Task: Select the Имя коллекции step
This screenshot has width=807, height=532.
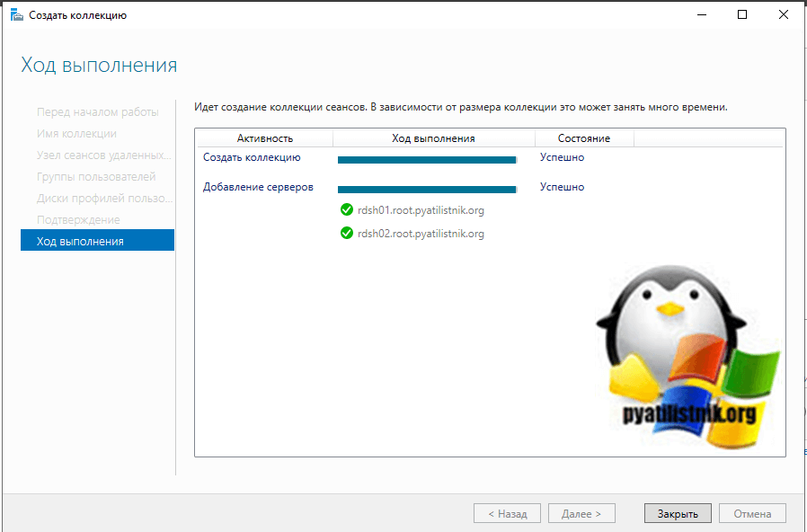Action: 76,133
